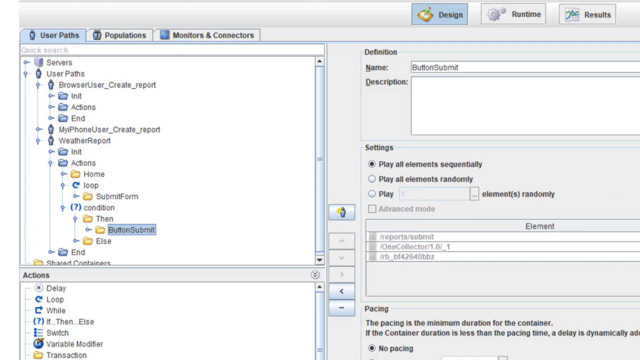Viewport: 640px width, 360px height.
Task: Click the tree scrollbar down arrow
Action: 320,260
